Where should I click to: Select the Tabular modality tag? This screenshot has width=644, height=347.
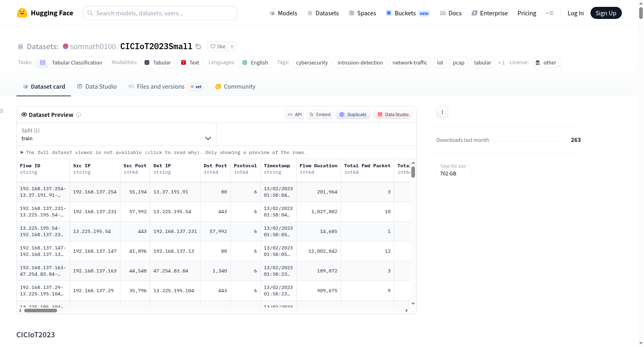coord(158,62)
